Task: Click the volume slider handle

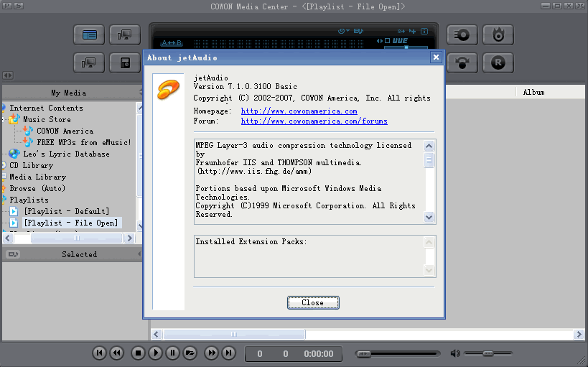Action: pyautogui.click(x=488, y=353)
